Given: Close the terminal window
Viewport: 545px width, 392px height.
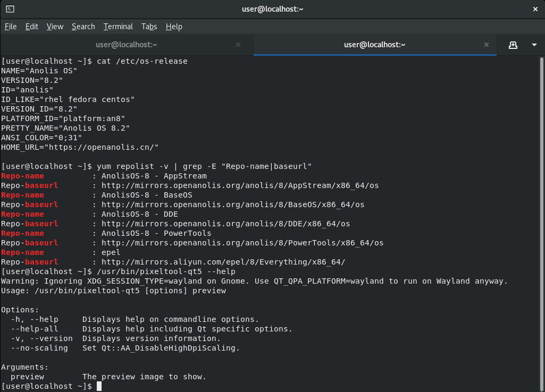Looking at the screenshot, I should tap(535, 9).
